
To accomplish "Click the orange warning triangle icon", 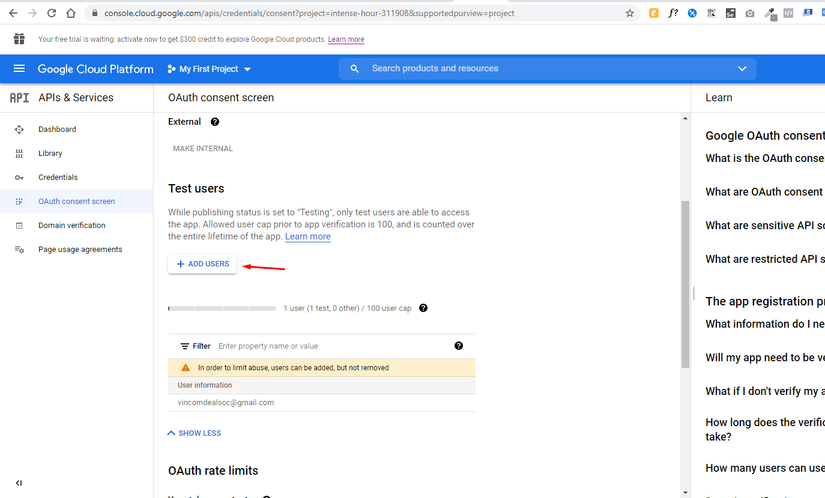I will click(185, 368).
